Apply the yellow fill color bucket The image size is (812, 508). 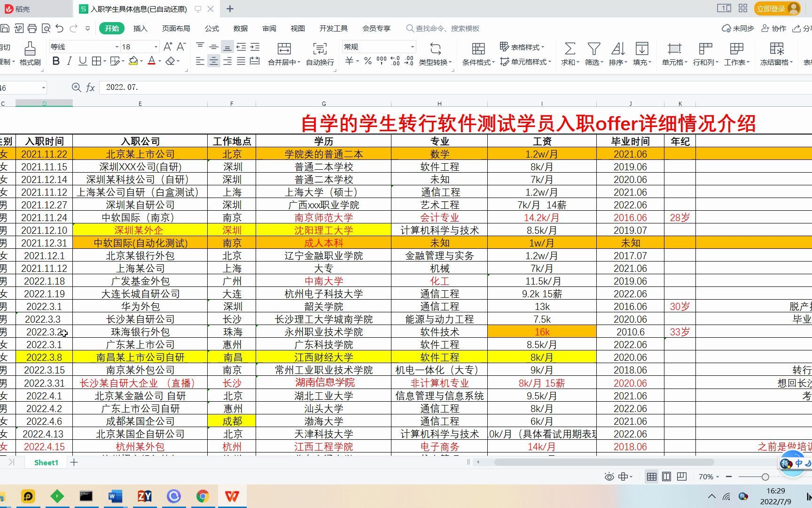tap(133, 61)
